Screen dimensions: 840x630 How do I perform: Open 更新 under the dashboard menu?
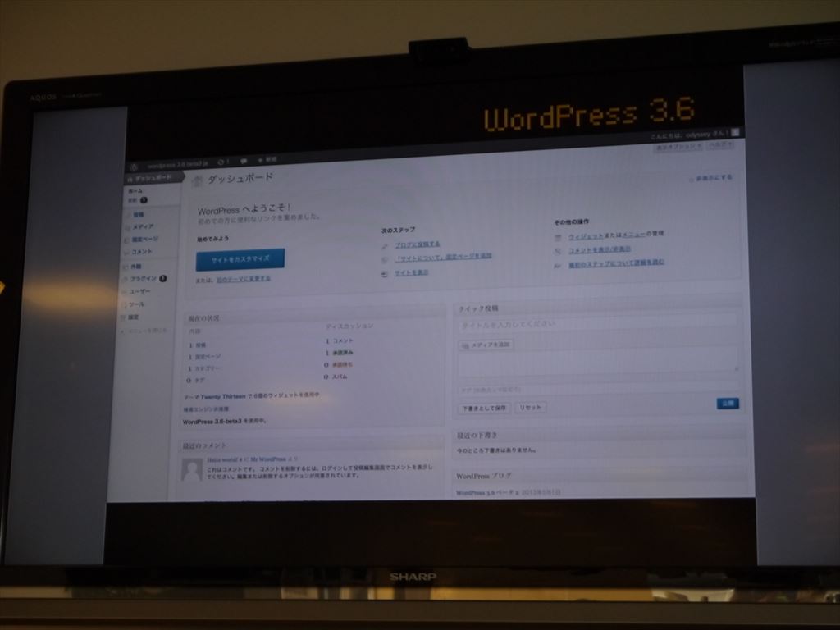click(x=137, y=200)
